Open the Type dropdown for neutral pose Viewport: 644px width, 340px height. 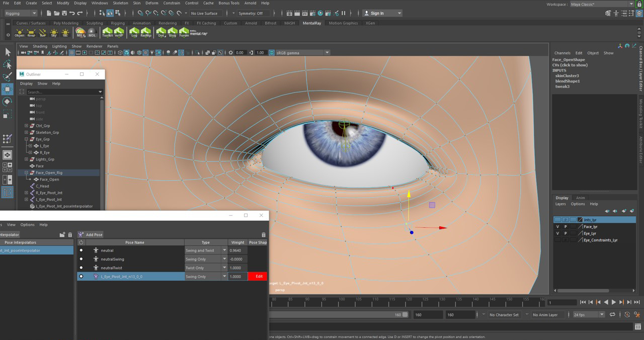coord(224,250)
